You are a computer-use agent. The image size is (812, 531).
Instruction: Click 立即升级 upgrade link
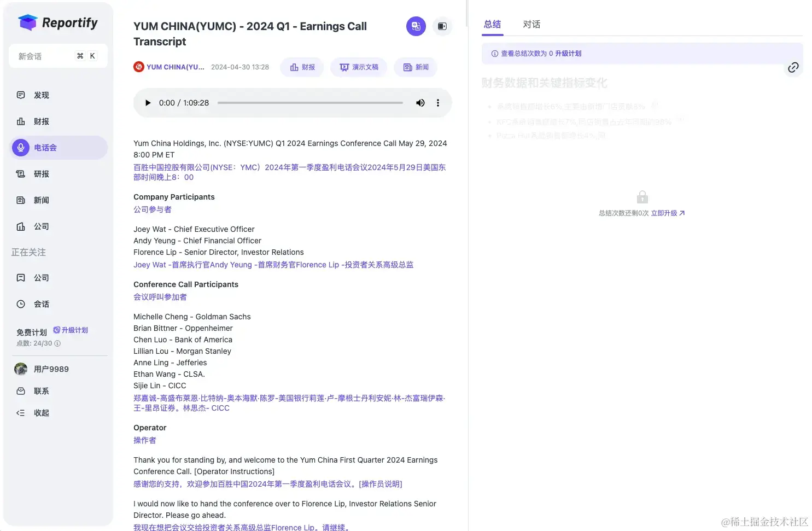[x=668, y=213]
